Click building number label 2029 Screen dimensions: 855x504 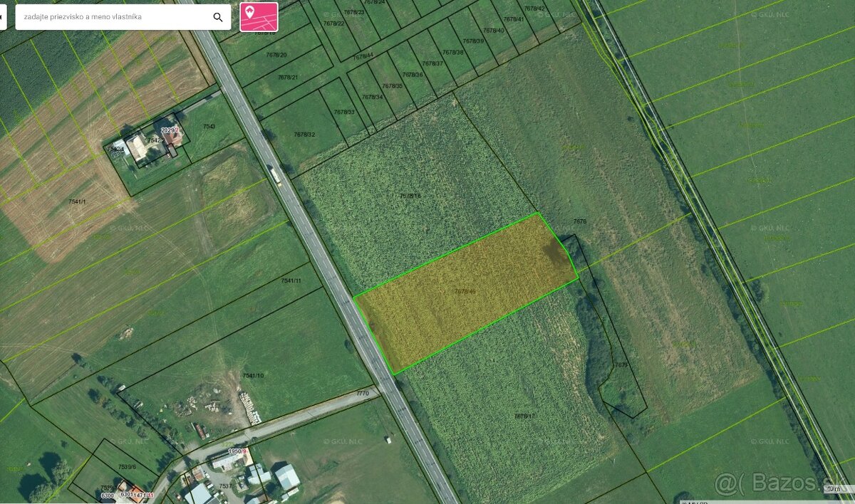[170, 130]
